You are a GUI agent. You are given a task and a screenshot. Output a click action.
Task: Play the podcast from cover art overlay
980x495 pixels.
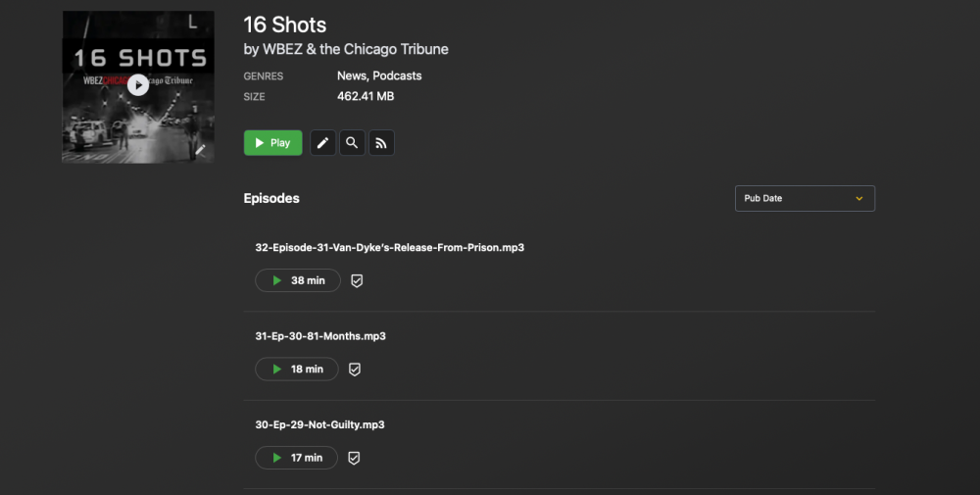[138, 85]
